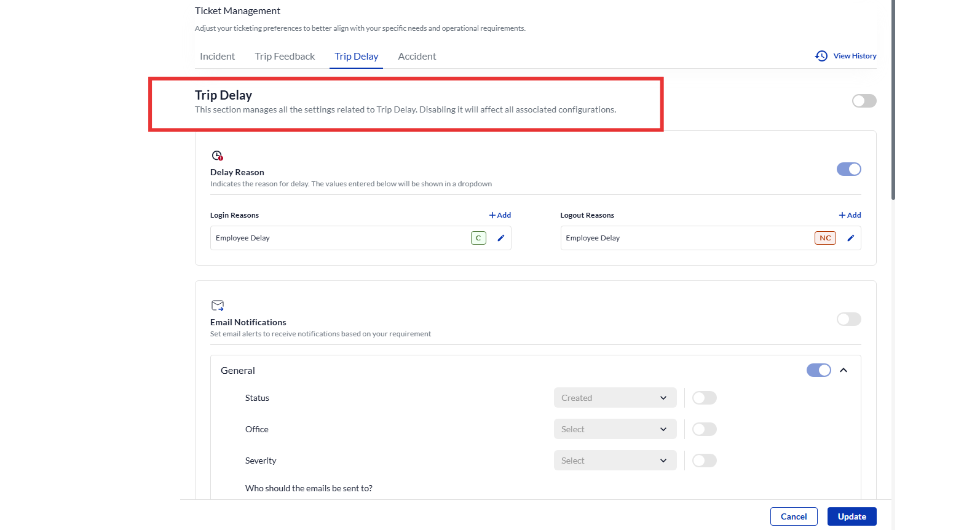The width and height of the screenshot is (980, 530).
Task: Click the General section title
Action: 237,371
